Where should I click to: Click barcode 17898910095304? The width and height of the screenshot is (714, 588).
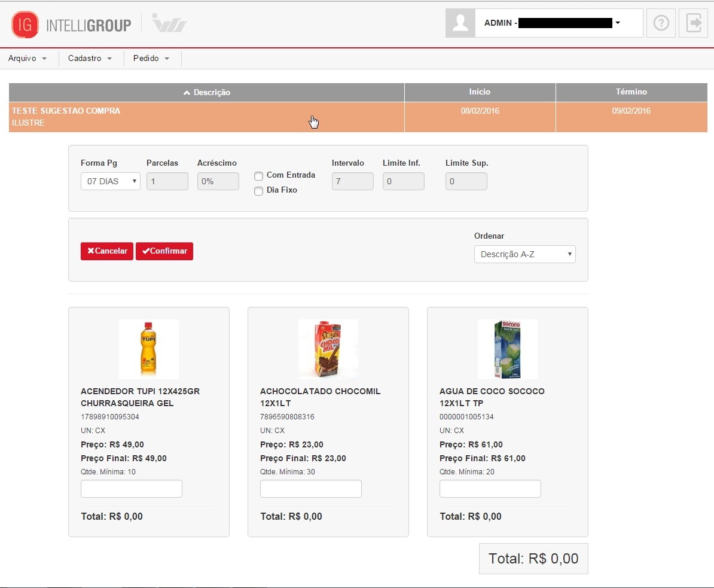110,417
